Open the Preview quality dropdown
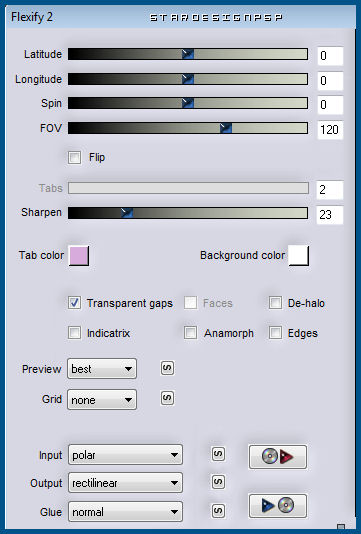The height and width of the screenshot is (534, 361). tap(102, 368)
